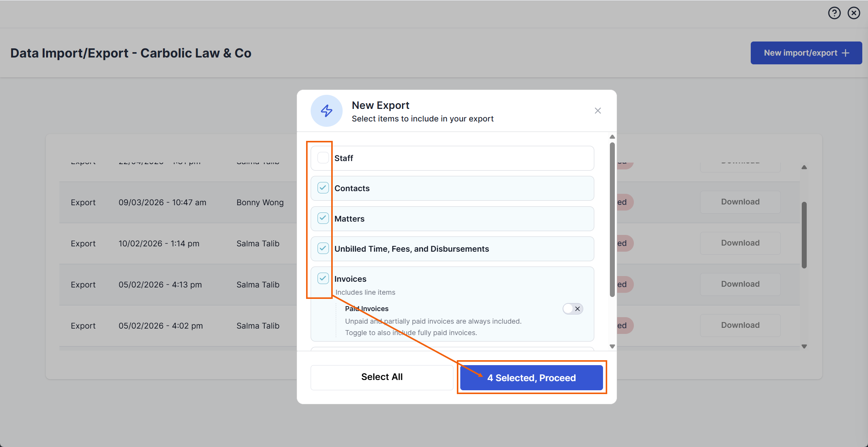The width and height of the screenshot is (868, 447).
Task: Uncheck the Matters checkbox
Action: 323,218
